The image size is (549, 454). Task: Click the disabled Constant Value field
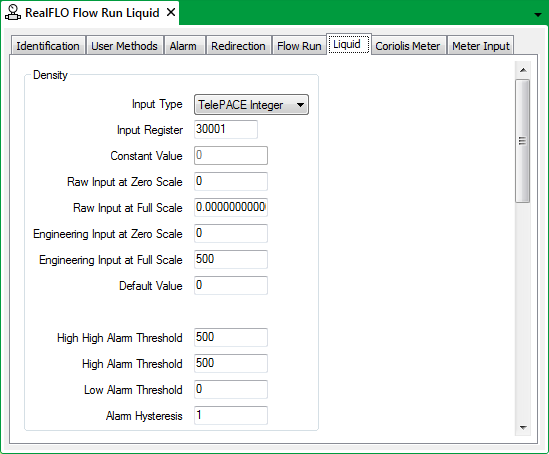point(231,155)
